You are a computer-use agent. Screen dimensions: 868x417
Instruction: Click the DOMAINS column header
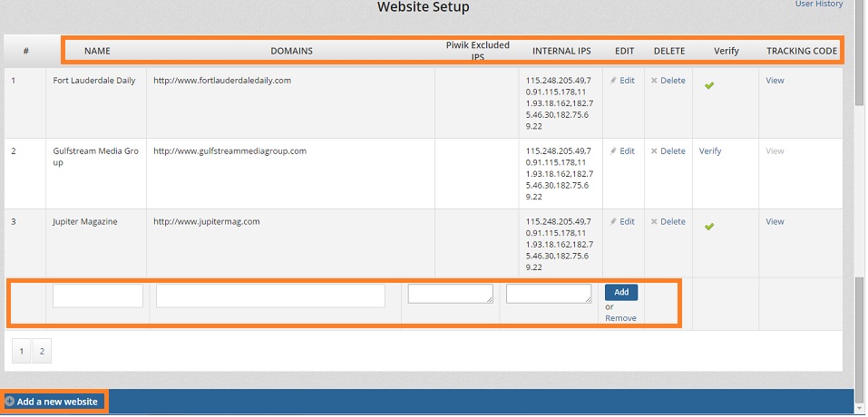292,51
